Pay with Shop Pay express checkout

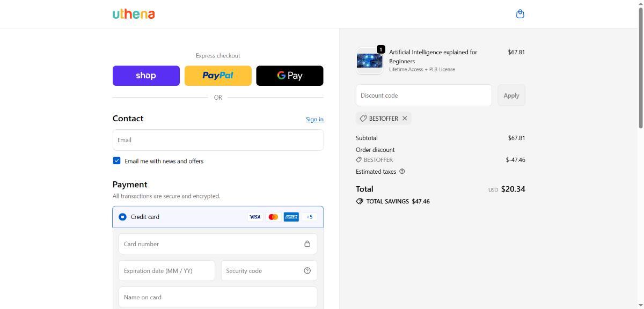pyautogui.click(x=146, y=76)
